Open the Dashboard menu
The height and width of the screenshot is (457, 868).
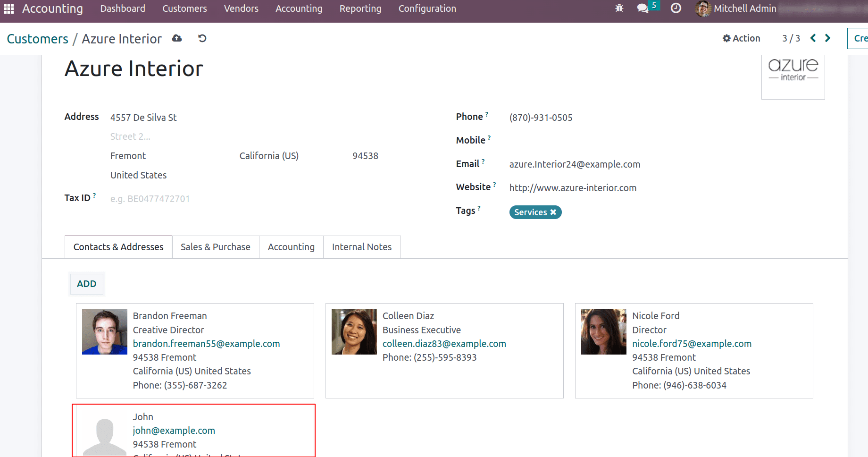point(123,8)
